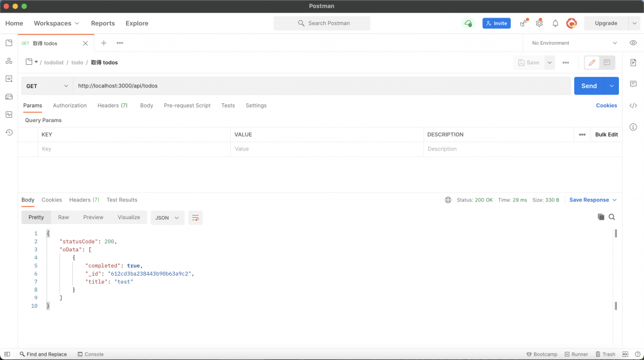
Task: Expand Send button dropdown arrow
Action: [611, 86]
